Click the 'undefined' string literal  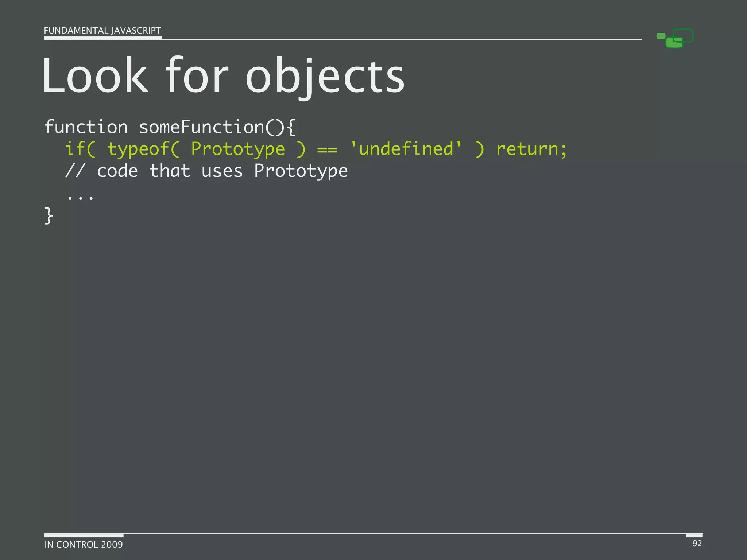coord(406,149)
